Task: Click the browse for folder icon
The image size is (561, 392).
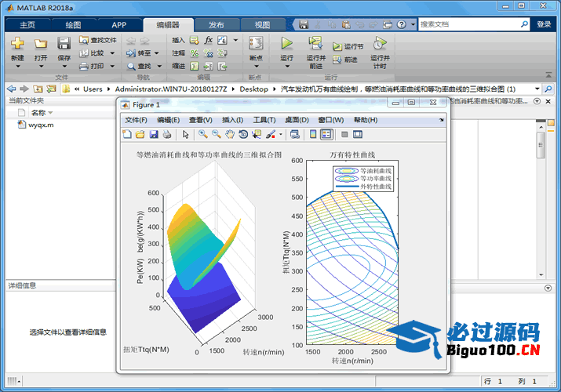Action: coord(51,89)
